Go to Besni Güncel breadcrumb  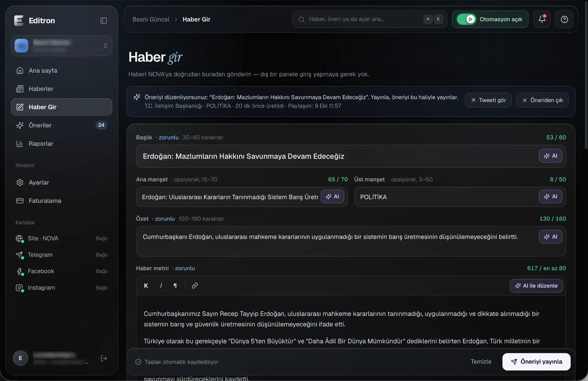(151, 19)
